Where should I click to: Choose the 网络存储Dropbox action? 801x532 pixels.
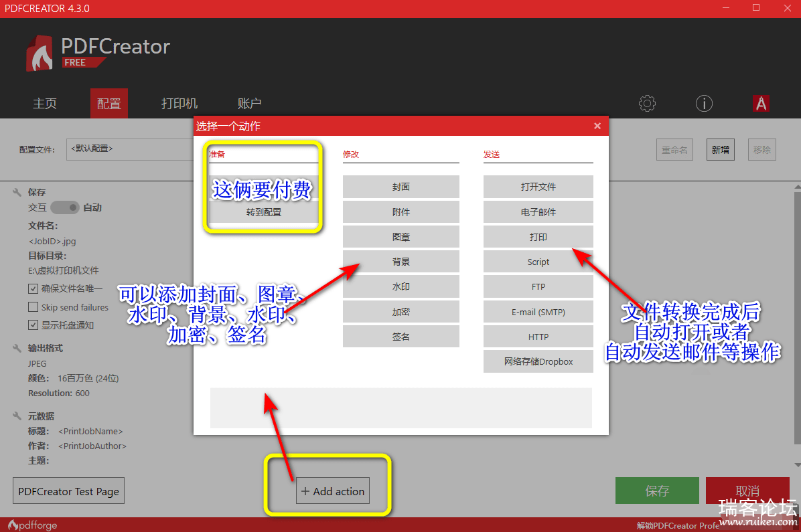tap(538, 361)
